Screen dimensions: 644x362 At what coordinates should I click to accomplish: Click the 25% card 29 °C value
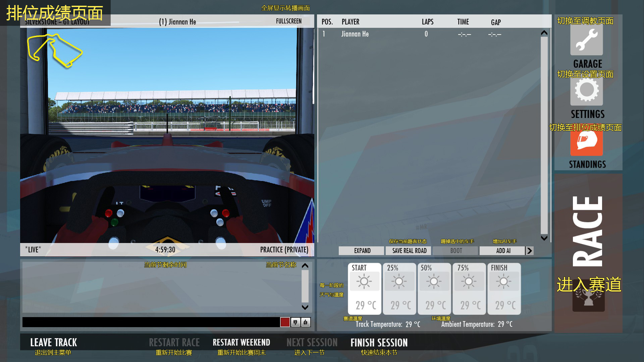pos(401,305)
